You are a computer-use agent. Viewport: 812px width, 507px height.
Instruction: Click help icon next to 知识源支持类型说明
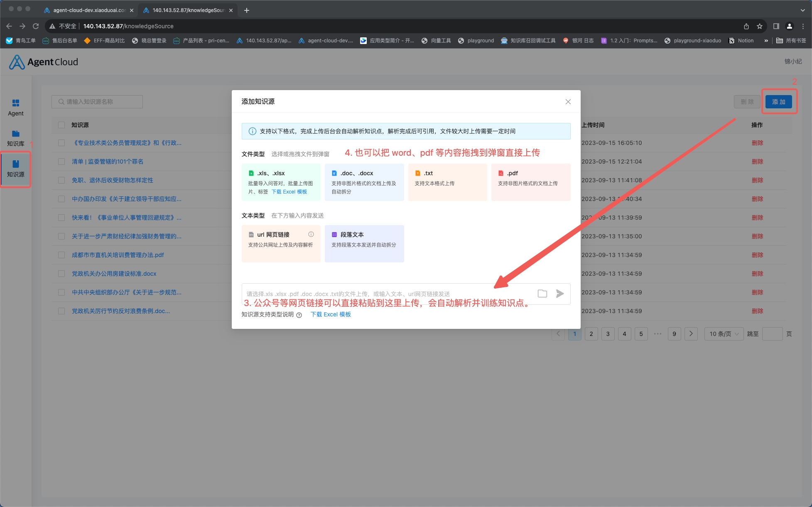click(299, 315)
